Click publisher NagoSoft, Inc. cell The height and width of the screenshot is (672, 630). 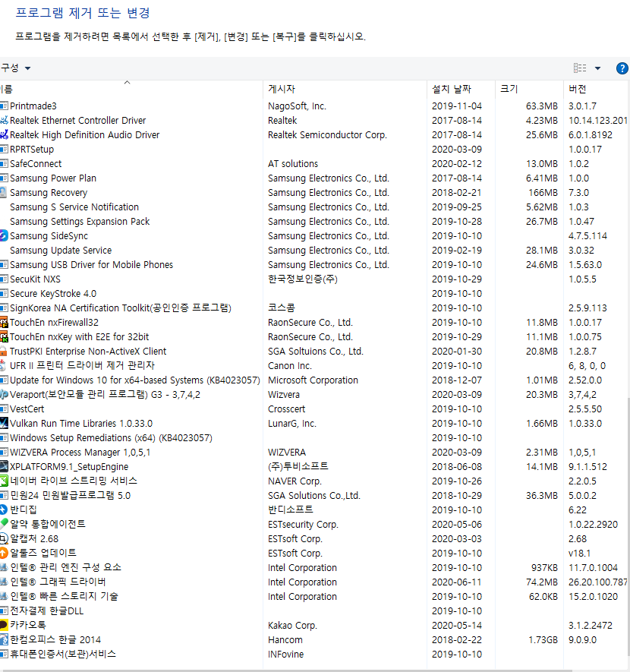click(298, 106)
